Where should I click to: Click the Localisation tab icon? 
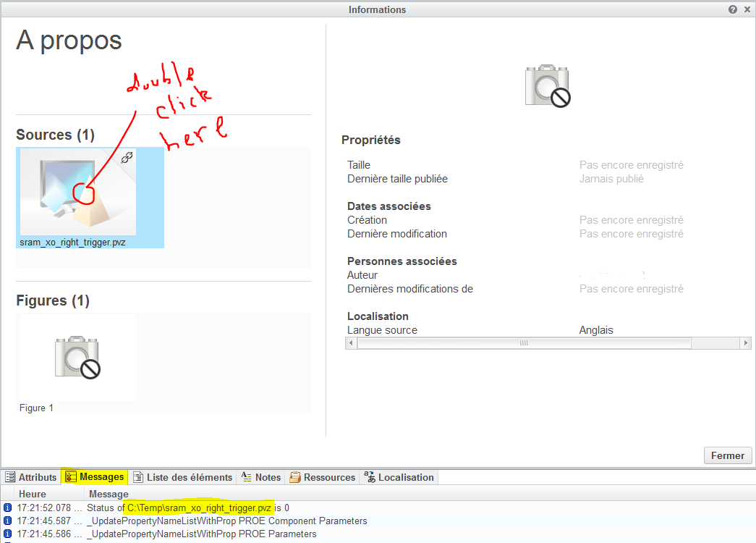(370, 477)
